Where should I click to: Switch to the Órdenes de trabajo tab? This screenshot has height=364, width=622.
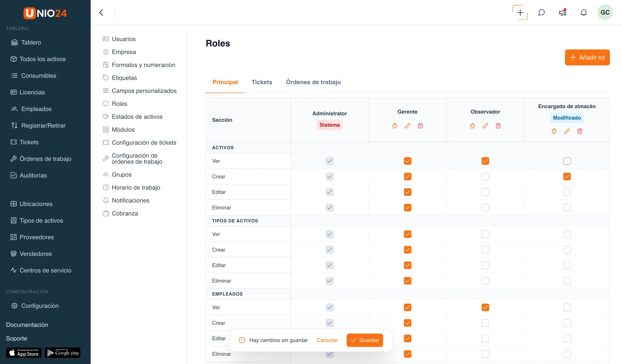point(313,82)
